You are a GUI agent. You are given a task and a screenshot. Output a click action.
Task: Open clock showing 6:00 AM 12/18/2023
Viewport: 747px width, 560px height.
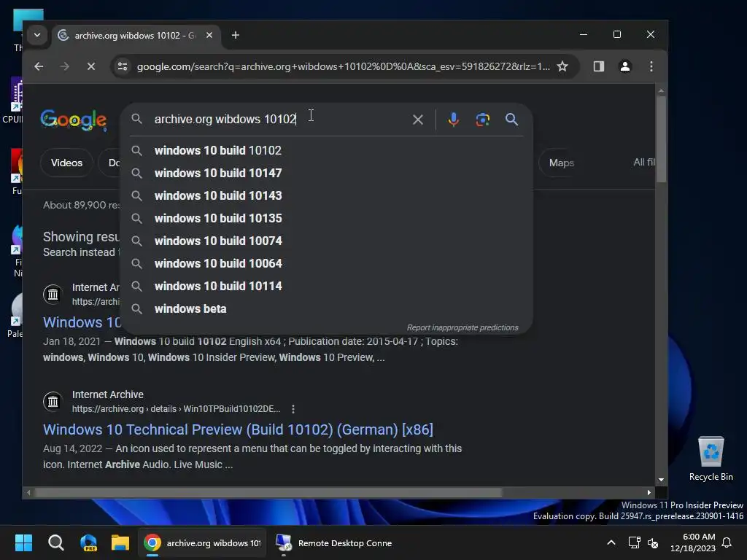(693, 542)
